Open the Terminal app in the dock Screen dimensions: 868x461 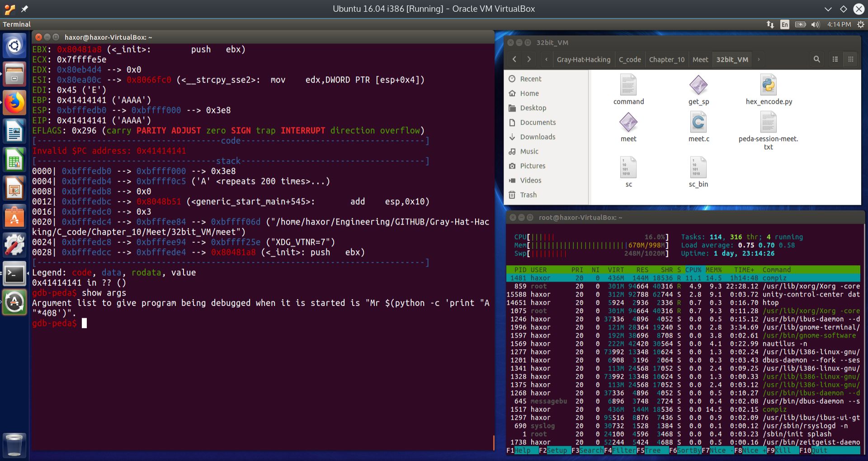click(x=15, y=273)
